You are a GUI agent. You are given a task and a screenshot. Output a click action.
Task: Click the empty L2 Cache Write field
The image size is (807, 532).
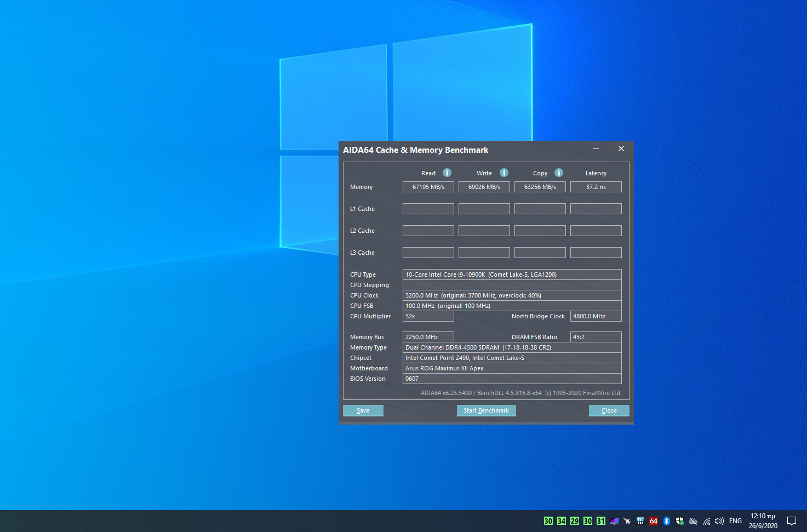coord(484,231)
